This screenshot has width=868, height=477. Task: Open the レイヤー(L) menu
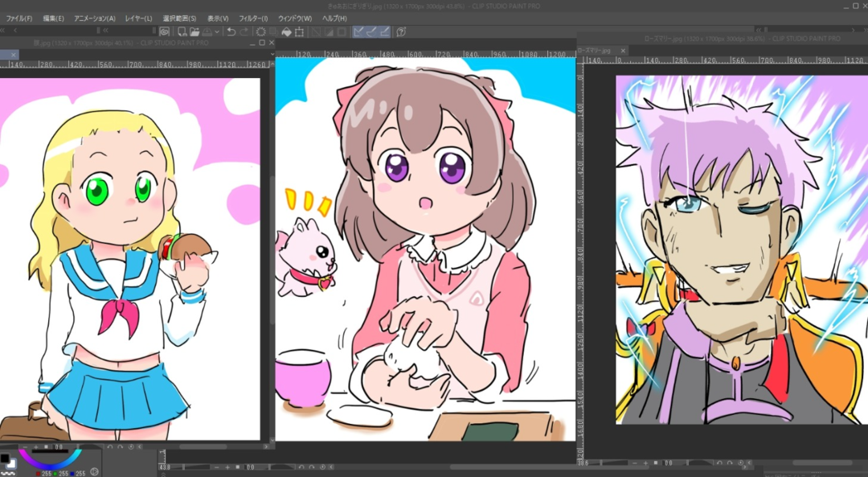[138, 19]
